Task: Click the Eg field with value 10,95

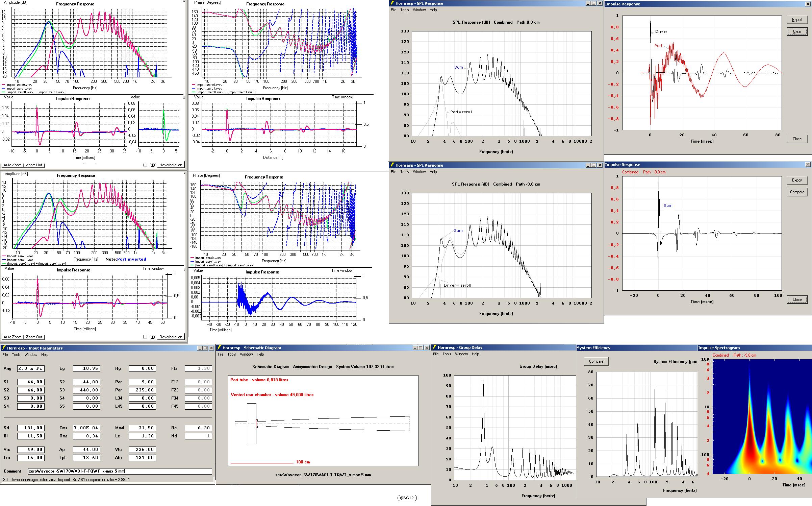Action: coord(86,368)
